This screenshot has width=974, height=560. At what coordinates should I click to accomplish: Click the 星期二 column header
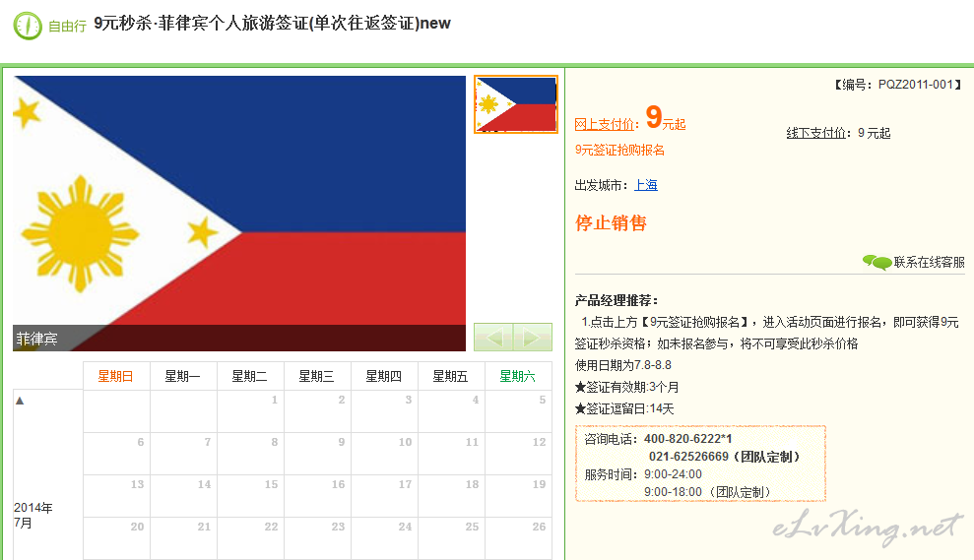[250, 376]
